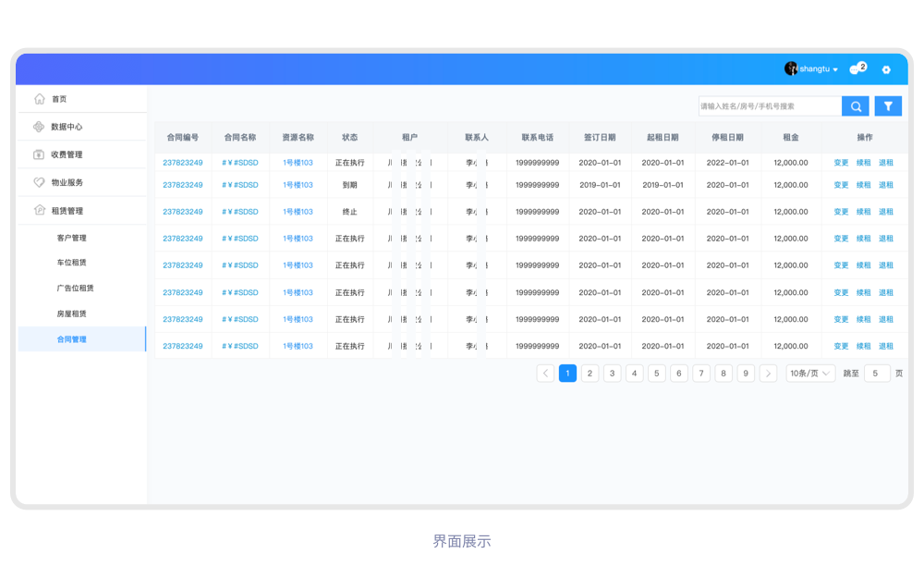Viewport: 924px width, 578px height.
Task: Click the 收费管理 sidebar icon
Action: [x=39, y=154]
